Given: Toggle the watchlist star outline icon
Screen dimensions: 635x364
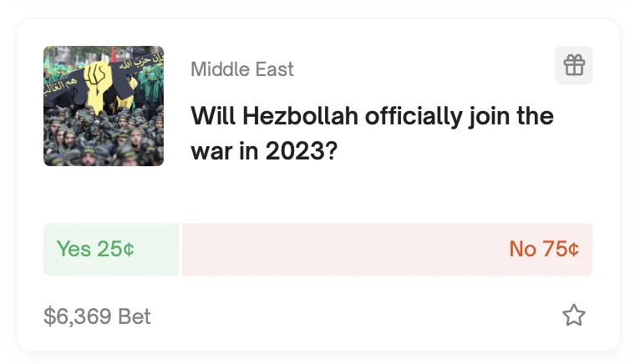Looking at the screenshot, I should [574, 316].
